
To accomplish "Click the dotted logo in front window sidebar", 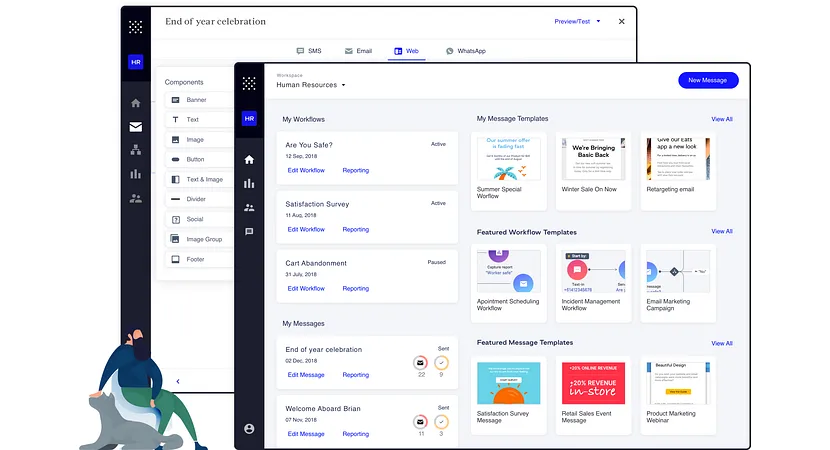I will [x=249, y=83].
